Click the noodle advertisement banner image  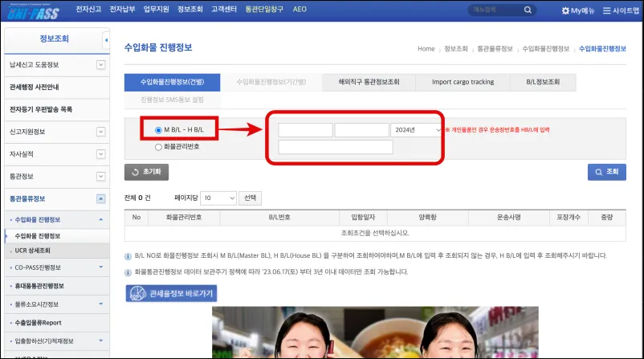pos(375,332)
